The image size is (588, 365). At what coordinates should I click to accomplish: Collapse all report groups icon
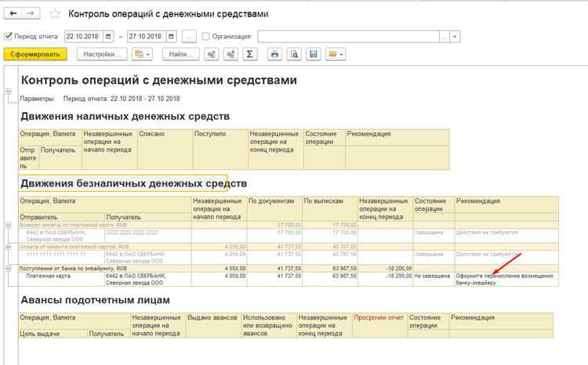(212, 54)
